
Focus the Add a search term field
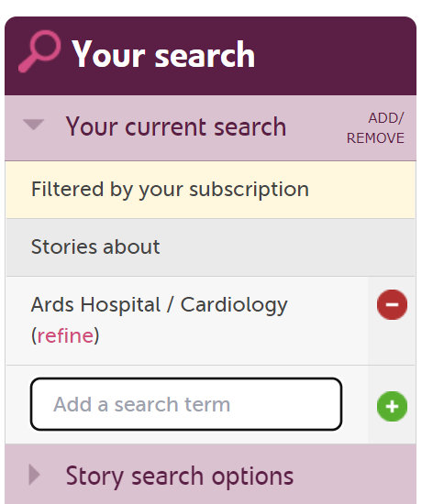[186, 404]
